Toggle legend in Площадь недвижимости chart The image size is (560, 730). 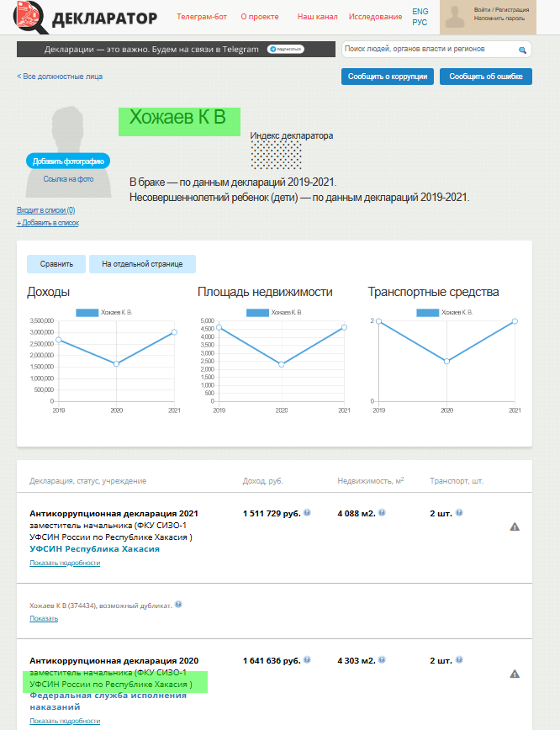274,312
